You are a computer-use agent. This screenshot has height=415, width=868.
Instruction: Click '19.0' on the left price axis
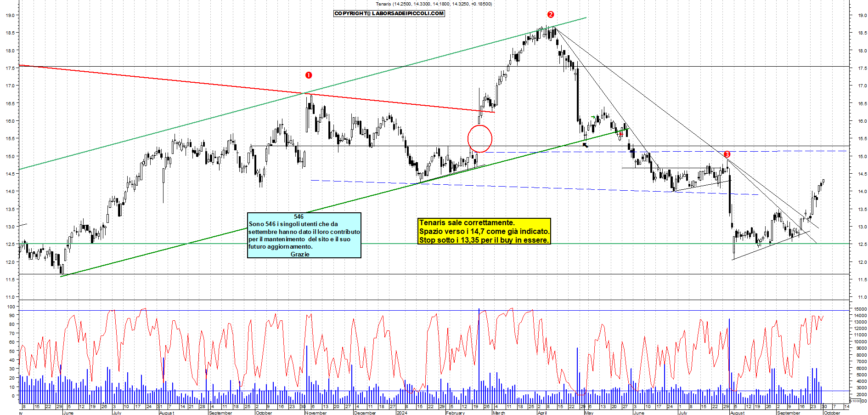coord(10,15)
